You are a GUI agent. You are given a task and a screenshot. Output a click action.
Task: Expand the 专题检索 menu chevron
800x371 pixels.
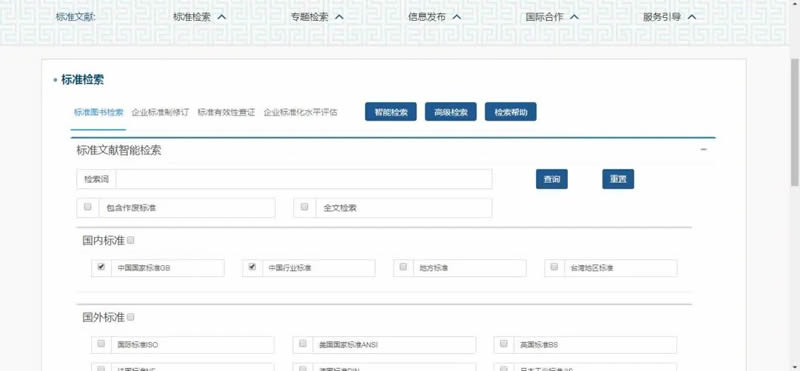coord(339,17)
